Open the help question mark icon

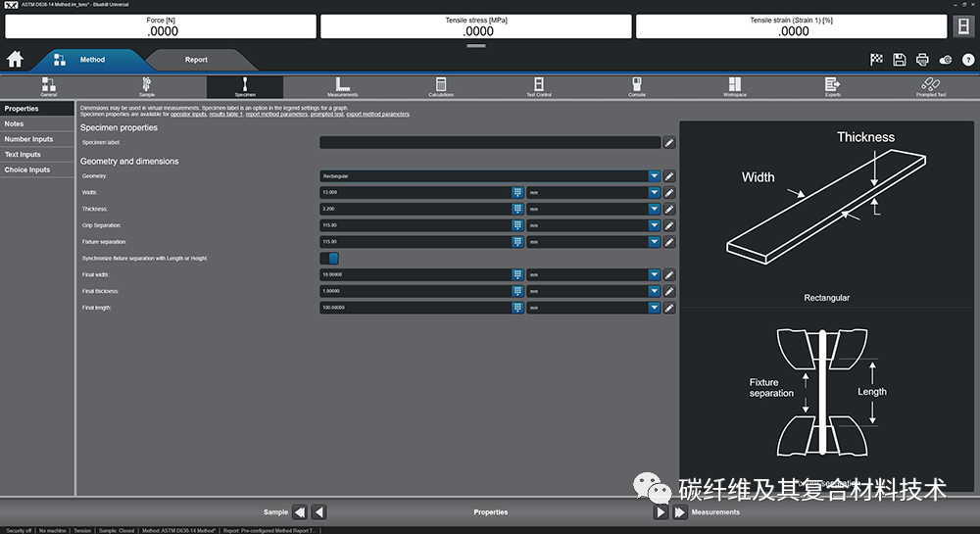point(968,60)
